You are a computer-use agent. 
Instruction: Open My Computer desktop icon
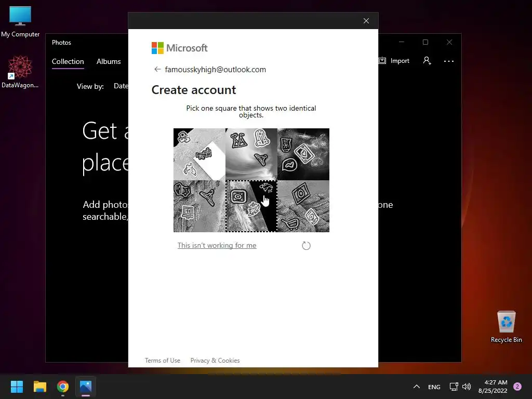point(20,21)
